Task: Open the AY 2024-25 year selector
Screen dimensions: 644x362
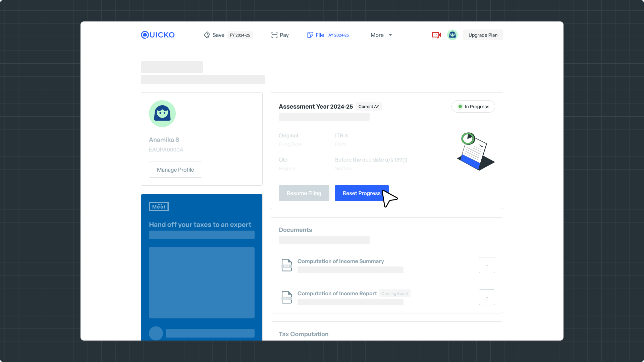Action: click(338, 35)
